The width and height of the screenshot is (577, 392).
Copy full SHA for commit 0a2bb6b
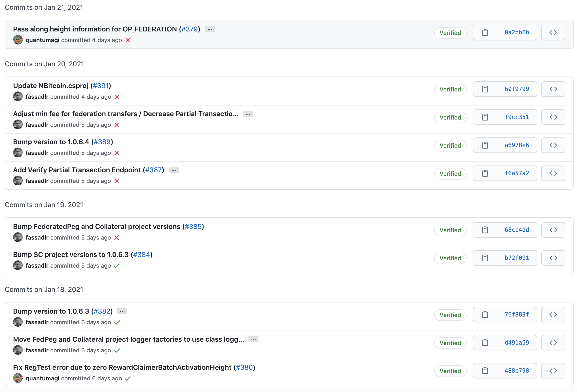(x=485, y=32)
